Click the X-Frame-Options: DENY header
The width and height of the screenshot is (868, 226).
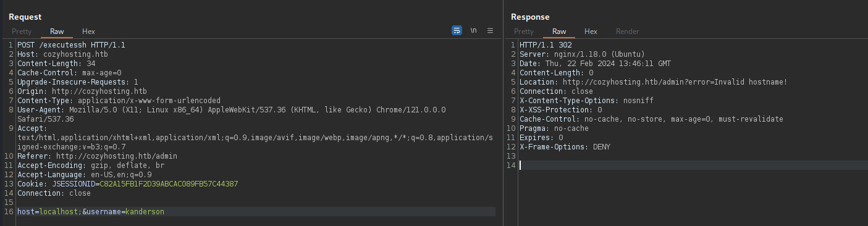point(565,147)
